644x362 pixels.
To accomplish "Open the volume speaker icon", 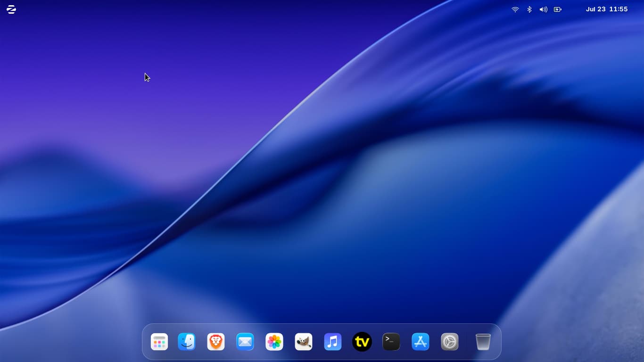I will click(544, 9).
